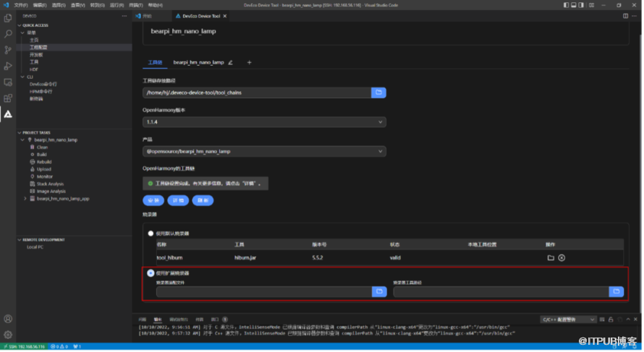Image resolution: width=644 pixels, height=352 pixels.
Task: Maximize the bottom panel with chevron up
Action: [628, 319]
